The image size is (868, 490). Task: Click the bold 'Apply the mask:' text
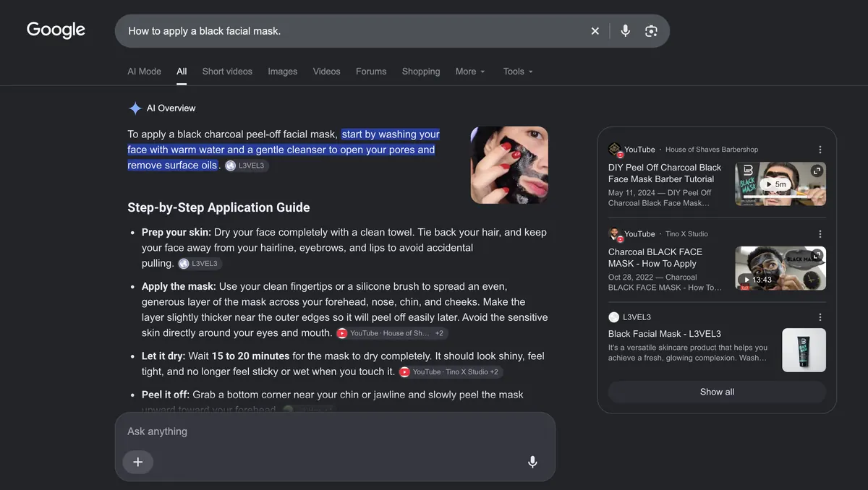(x=179, y=286)
